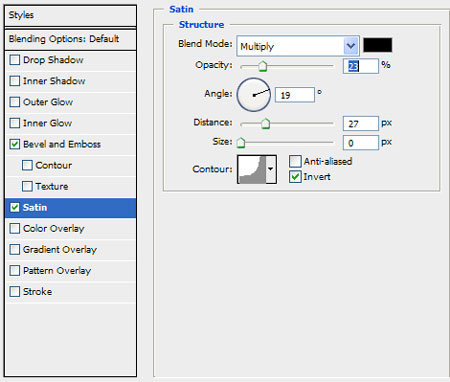Select the highlighted Satin row label
This screenshot has width=450, height=382.
click(35, 207)
